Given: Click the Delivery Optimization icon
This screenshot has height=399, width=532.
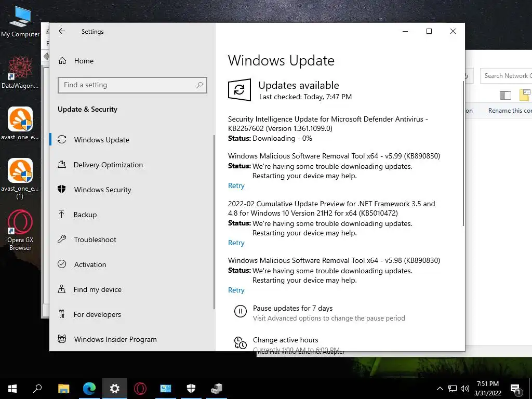Looking at the screenshot, I should click(x=62, y=165).
